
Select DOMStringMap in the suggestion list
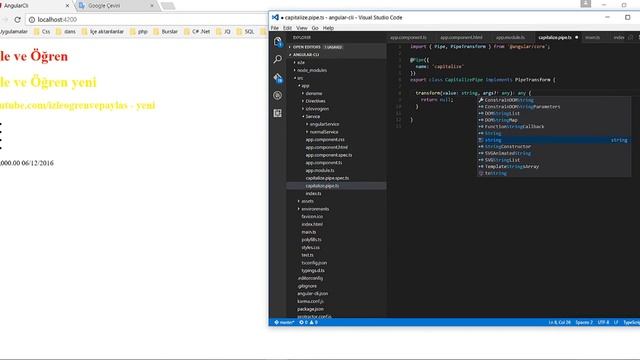click(501, 120)
